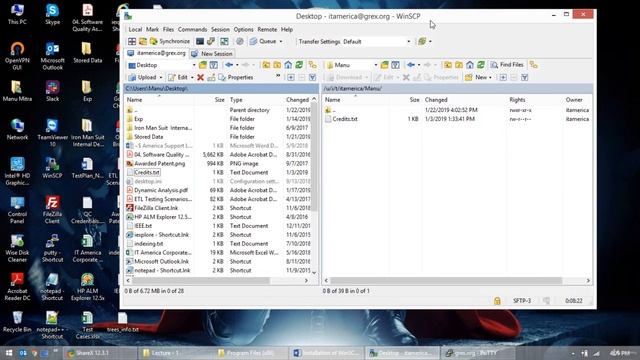Refresh local panel with green arrows icon
Image resolution: width=640 pixels, height=360 pixels.
(x=299, y=65)
